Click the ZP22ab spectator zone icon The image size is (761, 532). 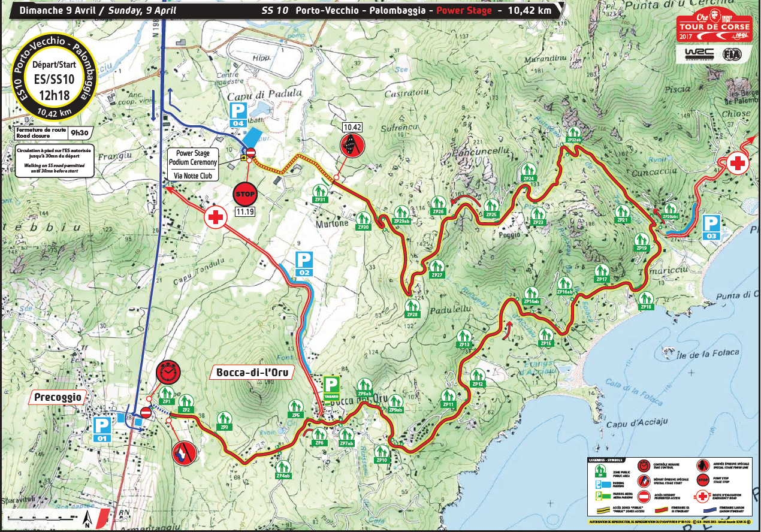pyautogui.click(x=574, y=135)
